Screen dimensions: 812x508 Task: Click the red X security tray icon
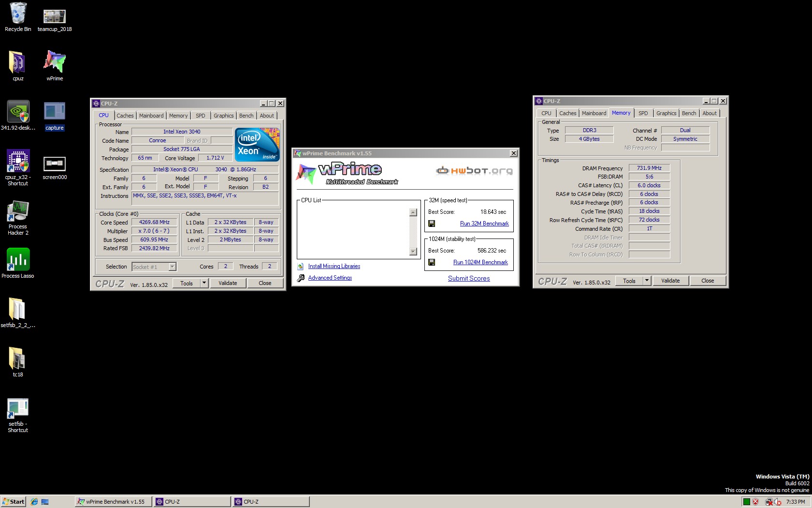click(x=755, y=502)
